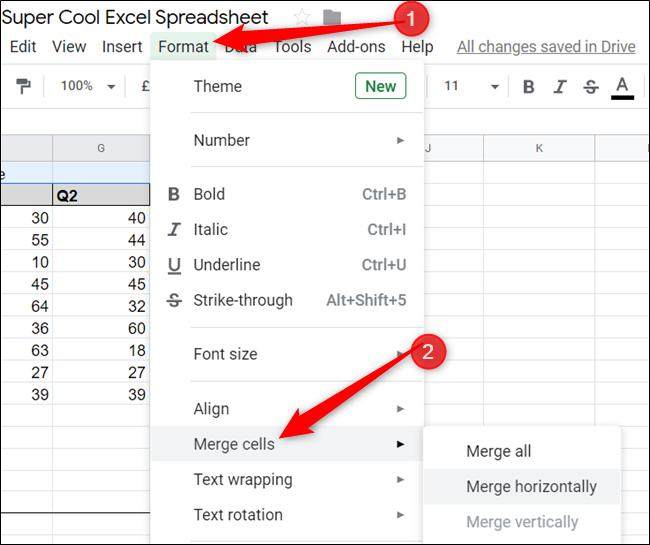Image resolution: width=650 pixels, height=545 pixels.
Task: Select Merge cells menu entry
Action: (x=287, y=444)
